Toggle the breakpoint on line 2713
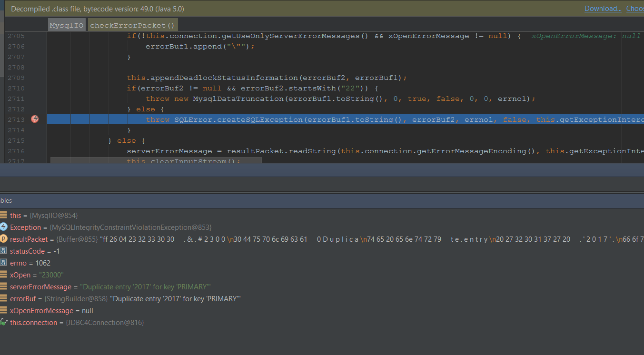 click(35, 119)
